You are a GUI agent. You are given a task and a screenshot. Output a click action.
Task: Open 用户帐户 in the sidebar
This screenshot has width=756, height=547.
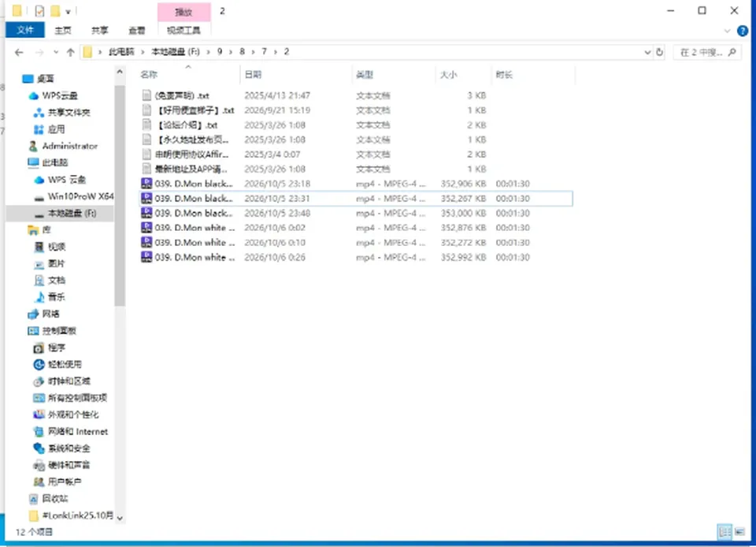coord(65,482)
